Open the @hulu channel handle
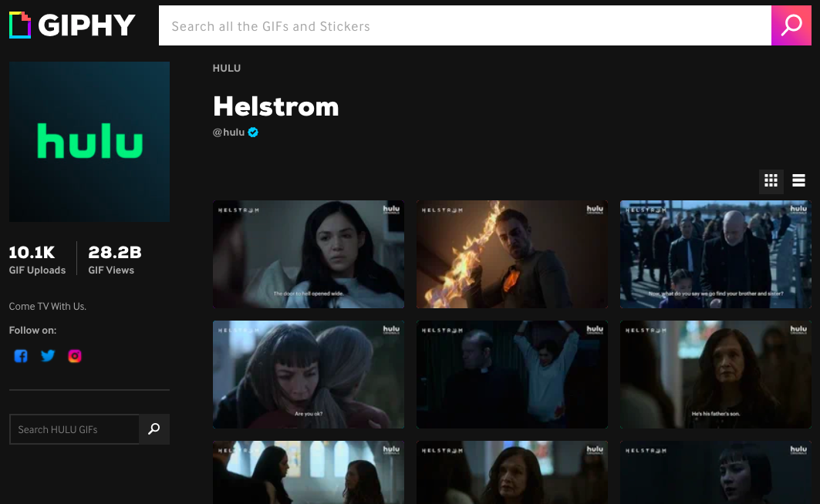 (x=228, y=132)
